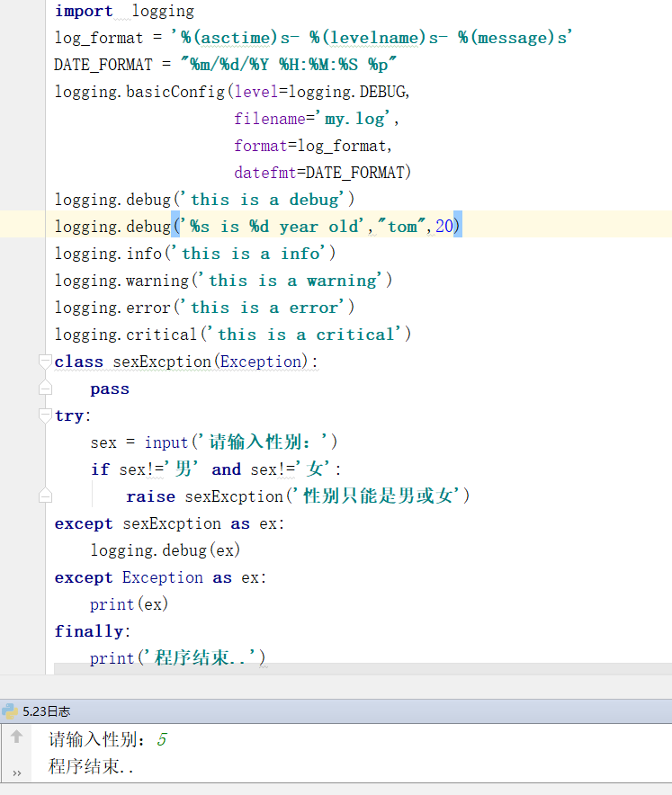Click the logging.warning line
672x795 pixels.
pos(224,281)
